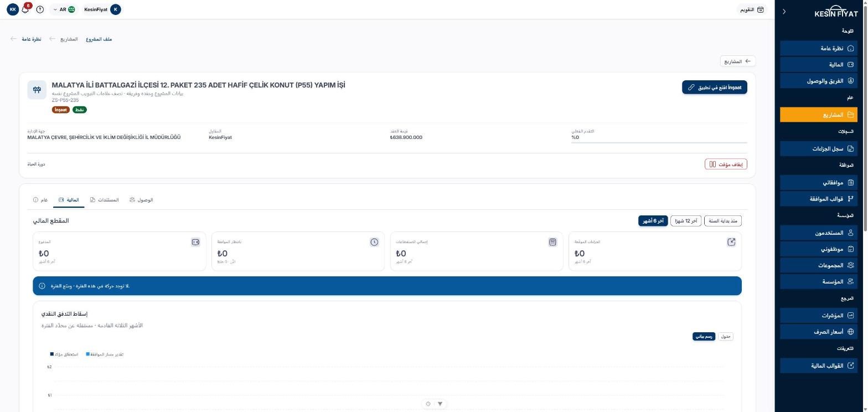Open the help question mark icon
The image size is (868, 412).
40,9
